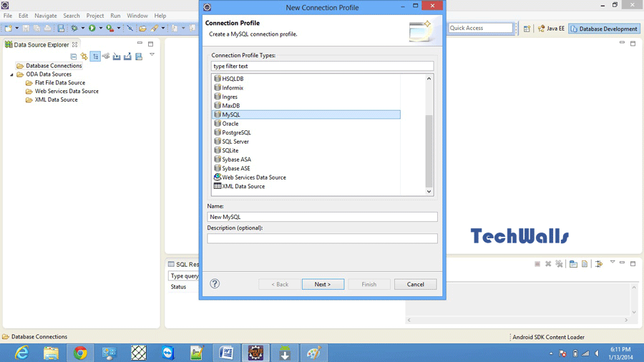Viewport: 644px width, 362px height.
Task: Click the Open Type folder icon in toolbar
Action: (x=142, y=29)
